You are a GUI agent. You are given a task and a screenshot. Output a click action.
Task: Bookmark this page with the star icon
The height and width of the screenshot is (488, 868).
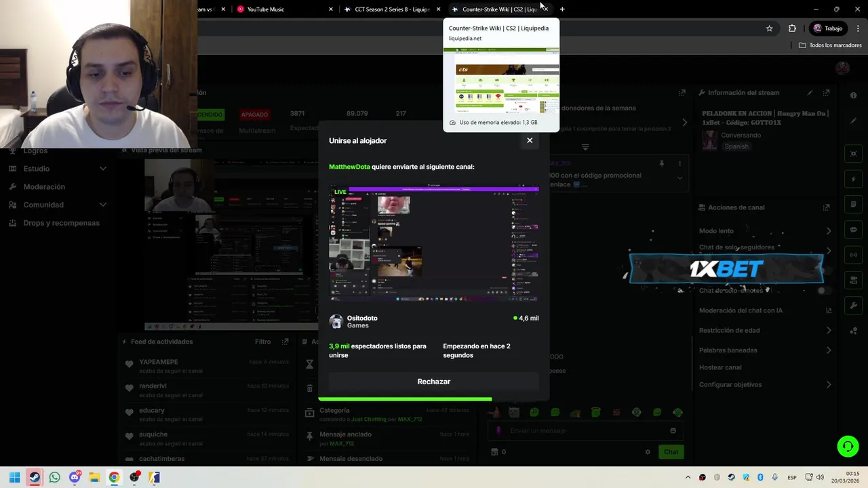769,28
